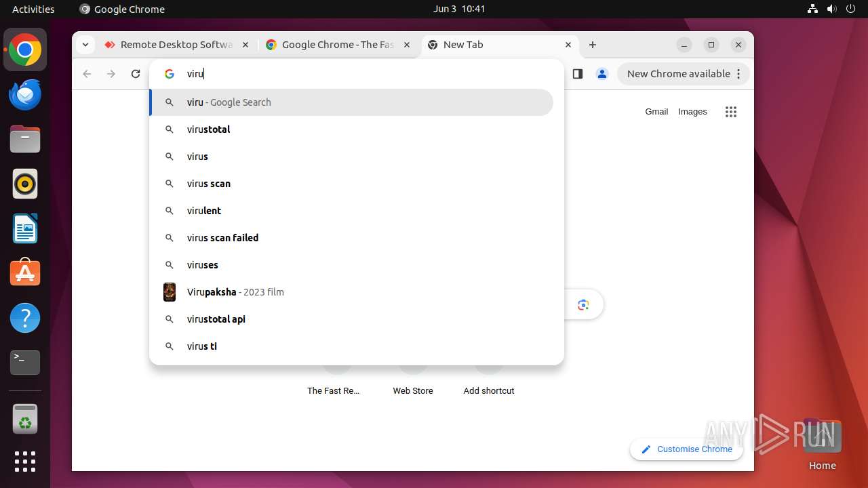Launch Terminal from the dock
This screenshot has width=868, height=488.
25,363
